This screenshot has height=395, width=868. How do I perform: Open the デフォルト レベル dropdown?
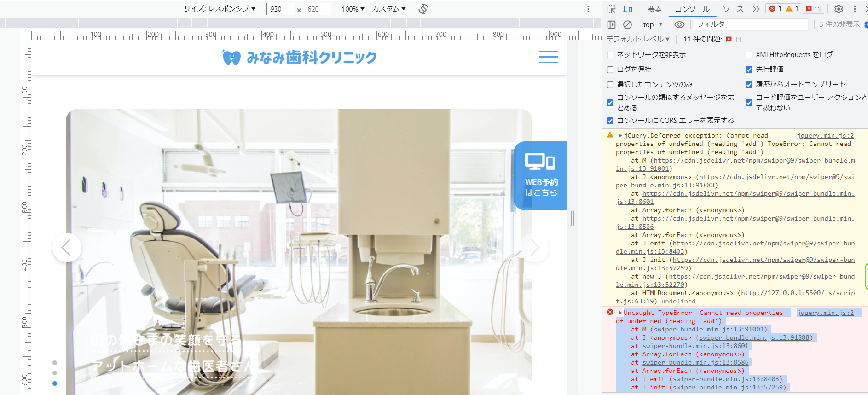[638, 39]
